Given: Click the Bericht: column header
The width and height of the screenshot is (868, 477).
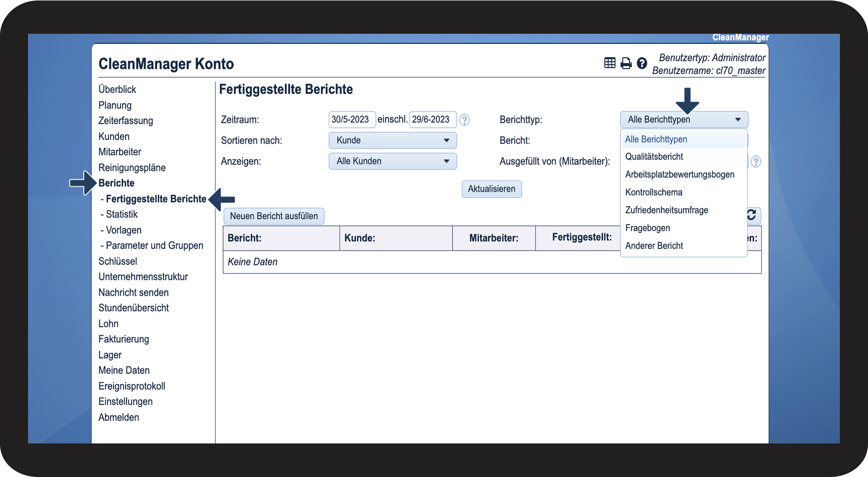Looking at the screenshot, I should [x=281, y=238].
